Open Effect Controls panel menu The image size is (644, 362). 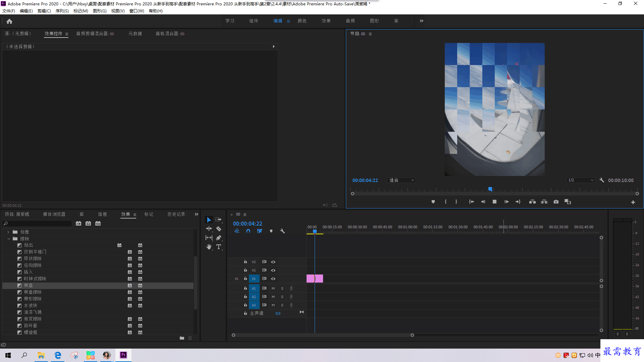tap(67, 34)
